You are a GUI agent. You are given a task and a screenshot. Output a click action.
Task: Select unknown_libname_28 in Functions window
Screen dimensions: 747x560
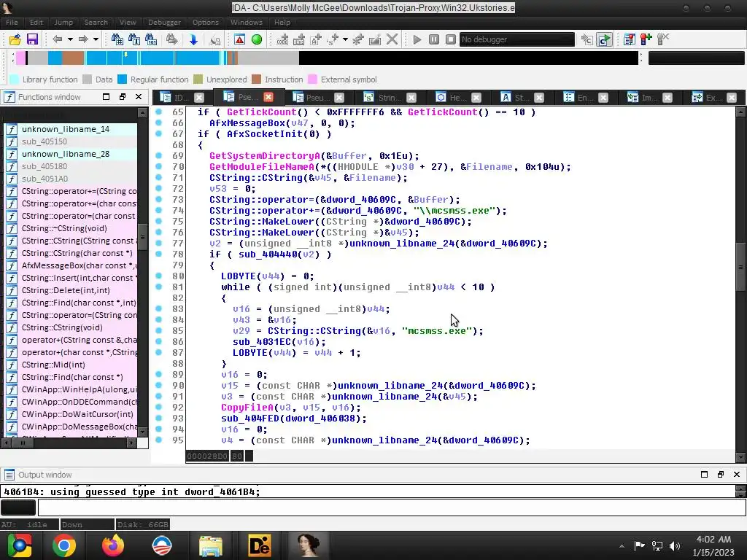pos(71,154)
